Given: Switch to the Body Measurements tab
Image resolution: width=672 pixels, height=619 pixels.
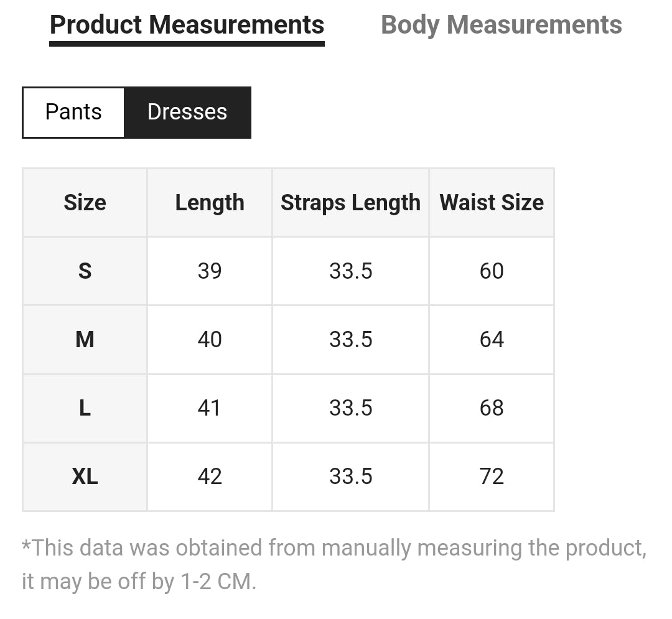Looking at the screenshot, I should pyautogui.click(x=501, y=26).
